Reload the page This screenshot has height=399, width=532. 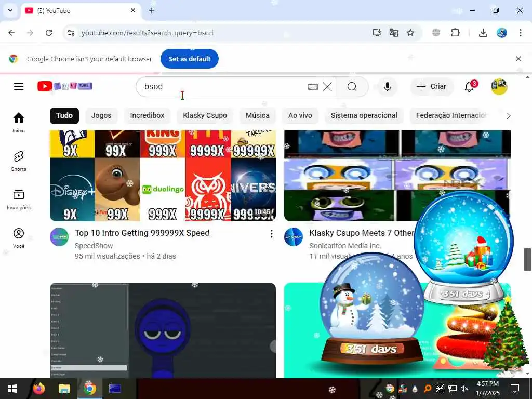click(x=49, y=33)
